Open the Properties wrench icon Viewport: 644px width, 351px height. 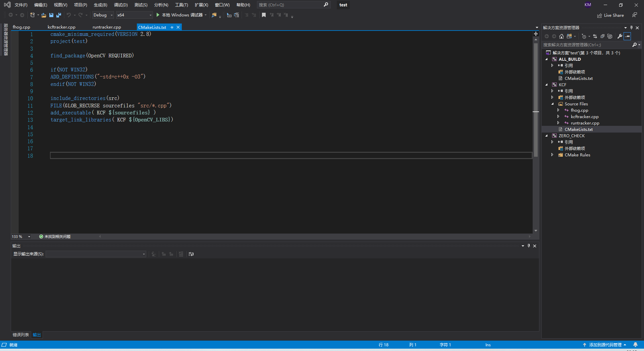point(619,36)
